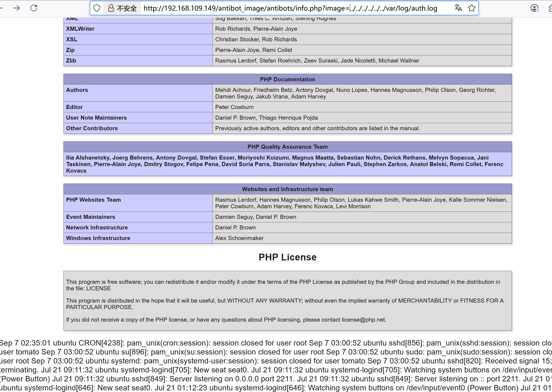552x392 pixels.
Task: Click the Peter Cowburn cell
Action: 362,107
